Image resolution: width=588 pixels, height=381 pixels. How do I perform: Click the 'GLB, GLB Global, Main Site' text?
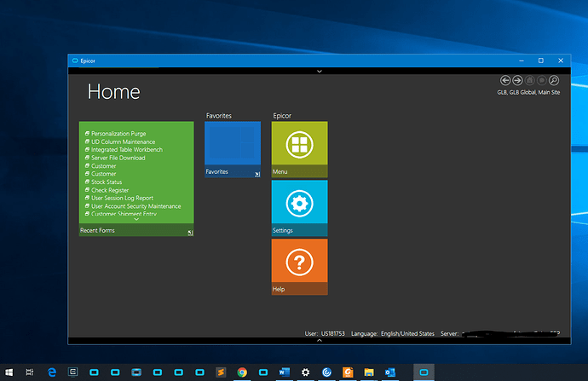528,92
